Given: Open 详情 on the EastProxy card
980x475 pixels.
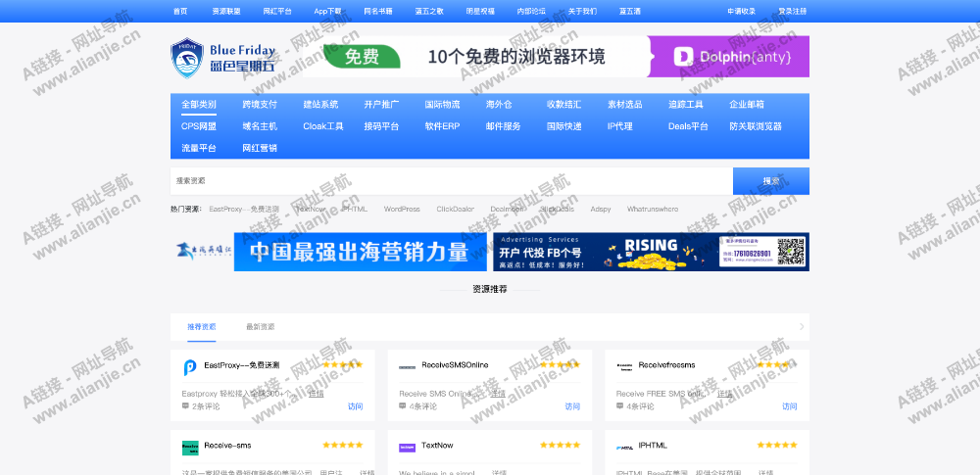Looking at the screenshot, I should coord(317,394).
